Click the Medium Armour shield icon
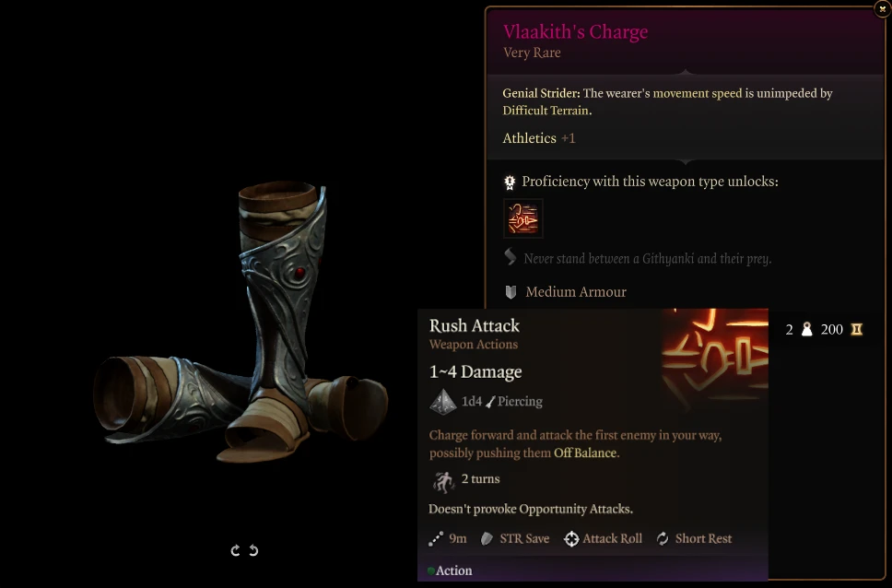This screenshot has width=892, height=588. coord(511,292)
